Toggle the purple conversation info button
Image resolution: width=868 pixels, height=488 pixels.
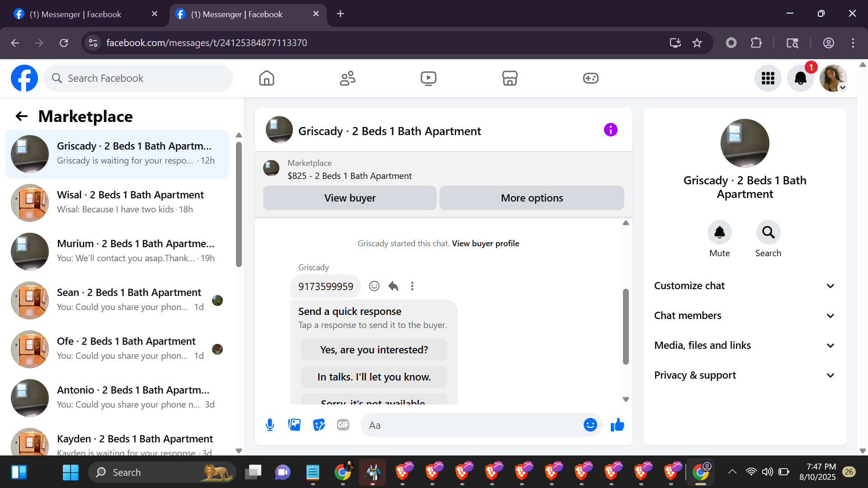click(x=610, y=130)
